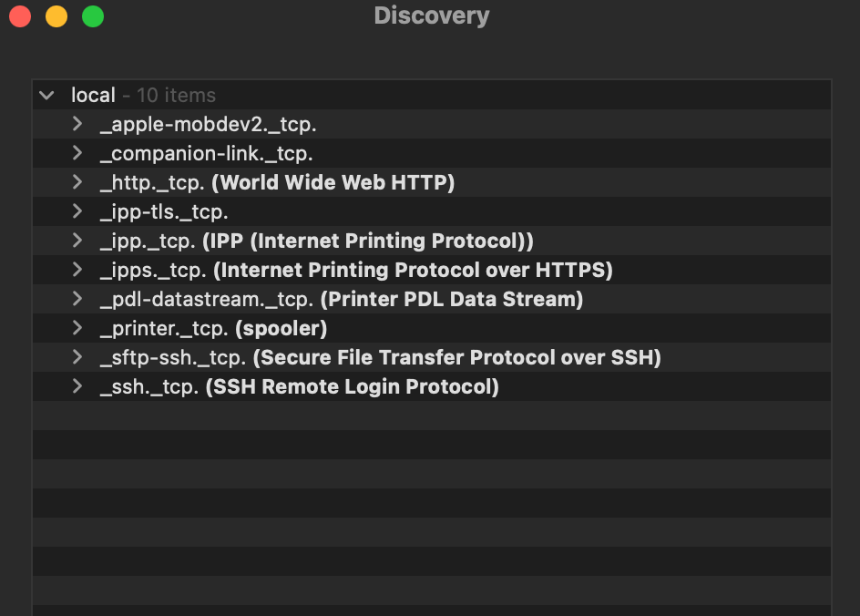860x616 pixels.
Task: Expand the _pdl-datastream._tcp. chevron
Action: point(77,299)
